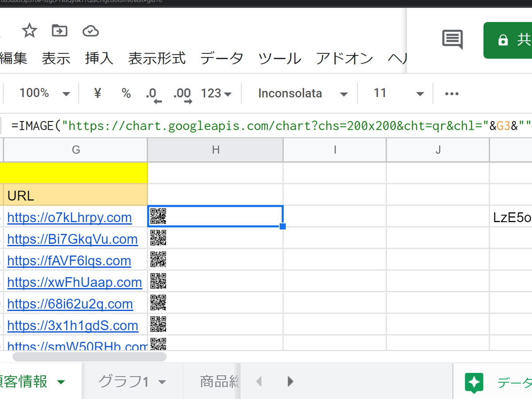The height and width of the screenshot is (399, 532).
Task: Apply percent format
Action: (x=126, y=94)
